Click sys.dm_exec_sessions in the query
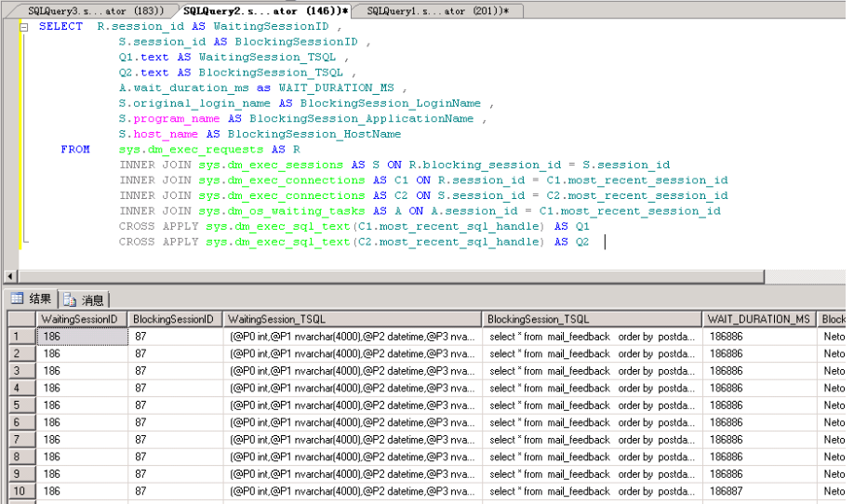 [271, 165]
